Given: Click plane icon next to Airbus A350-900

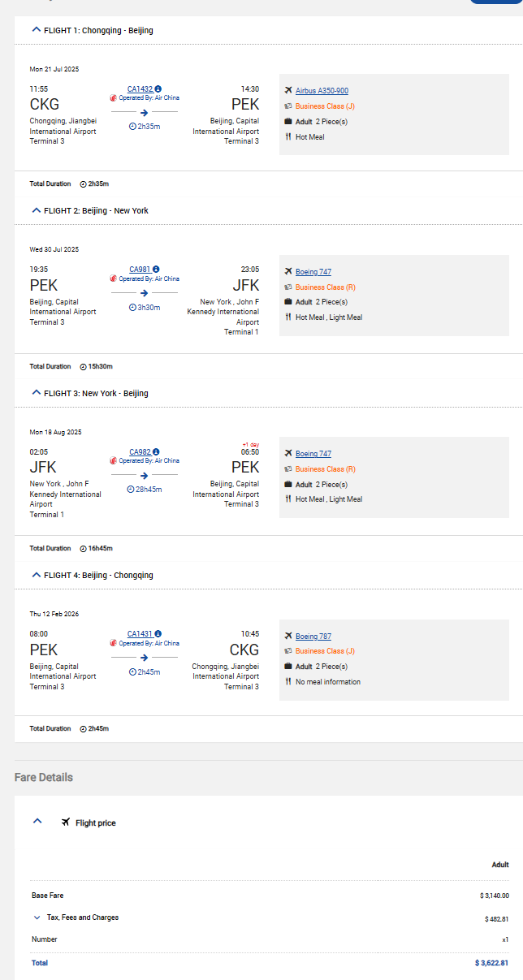Looking at the screenshot, I should [x=287, y=90].
